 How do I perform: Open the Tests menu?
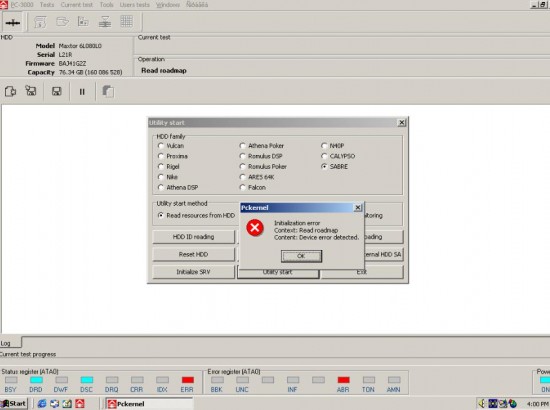(x=47, y=5)
